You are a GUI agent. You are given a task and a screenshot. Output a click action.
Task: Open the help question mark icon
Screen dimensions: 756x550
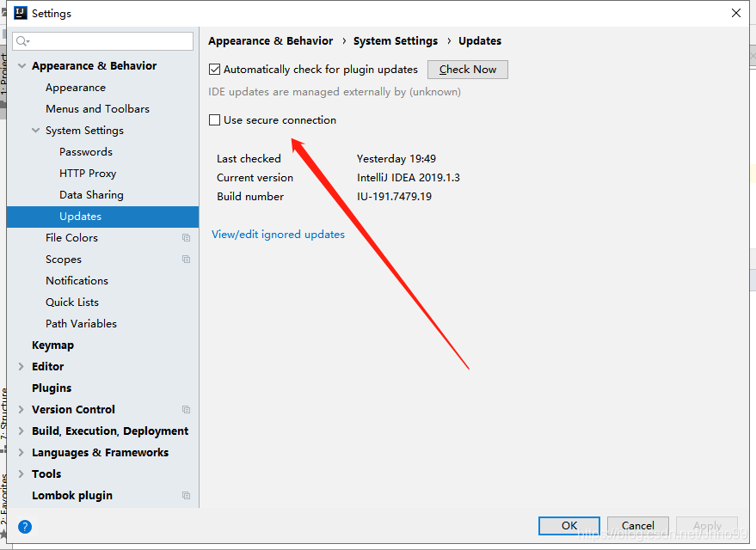coord(25,527)
